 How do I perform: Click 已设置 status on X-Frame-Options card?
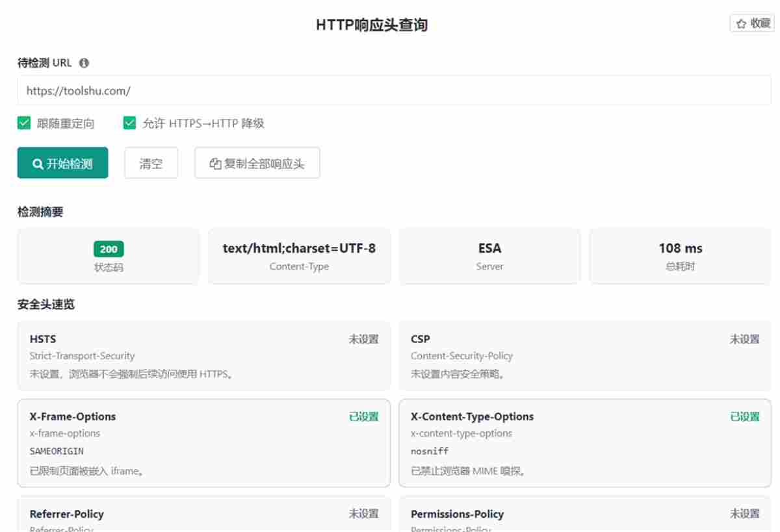[364, 416]
